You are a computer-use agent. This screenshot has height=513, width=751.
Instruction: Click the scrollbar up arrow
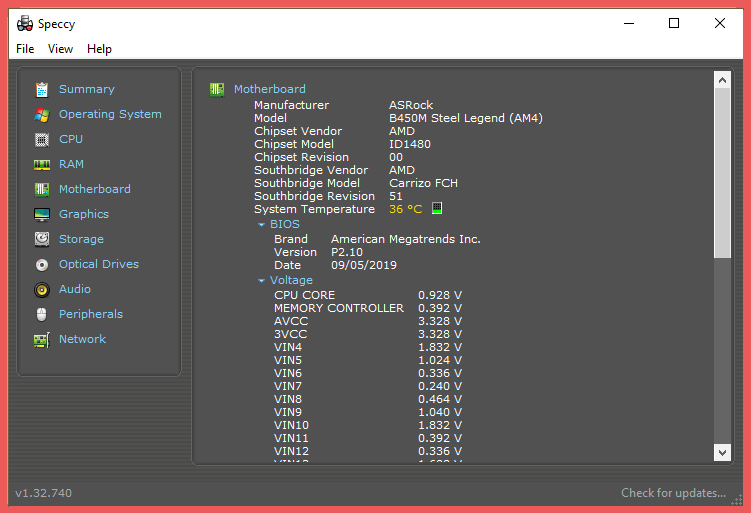pyautogui.click(x=723, y=79)
